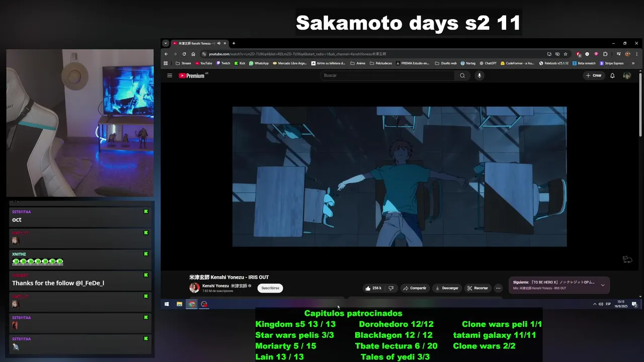Open the WhatsApp bookmark

(x=259, y=63)
